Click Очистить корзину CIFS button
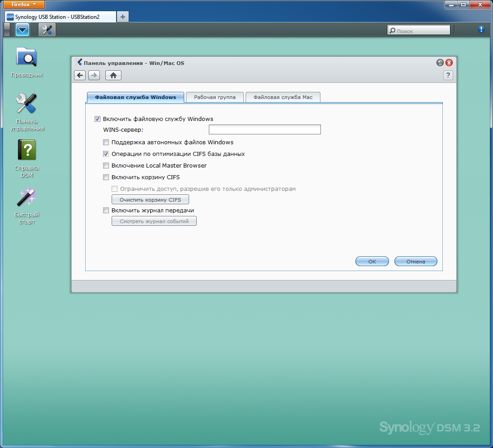Screen dimensions: 493x448 [x=150, y=200]
